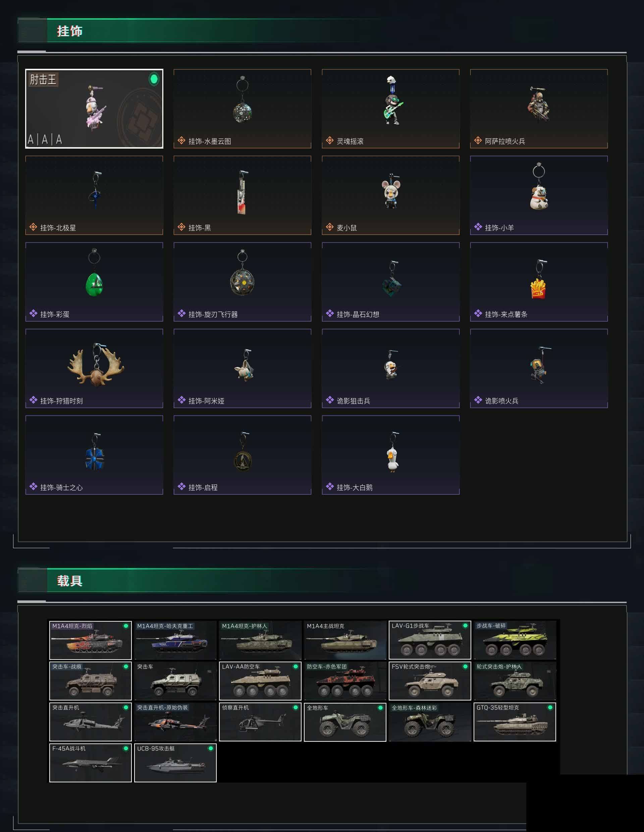
Task: Select the 全地形车-森林迷彩 ATV skin
Action: (430, 722)
